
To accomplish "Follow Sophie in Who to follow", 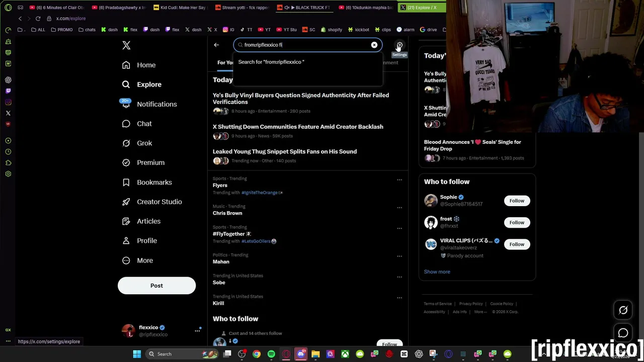I will [517, 201].
